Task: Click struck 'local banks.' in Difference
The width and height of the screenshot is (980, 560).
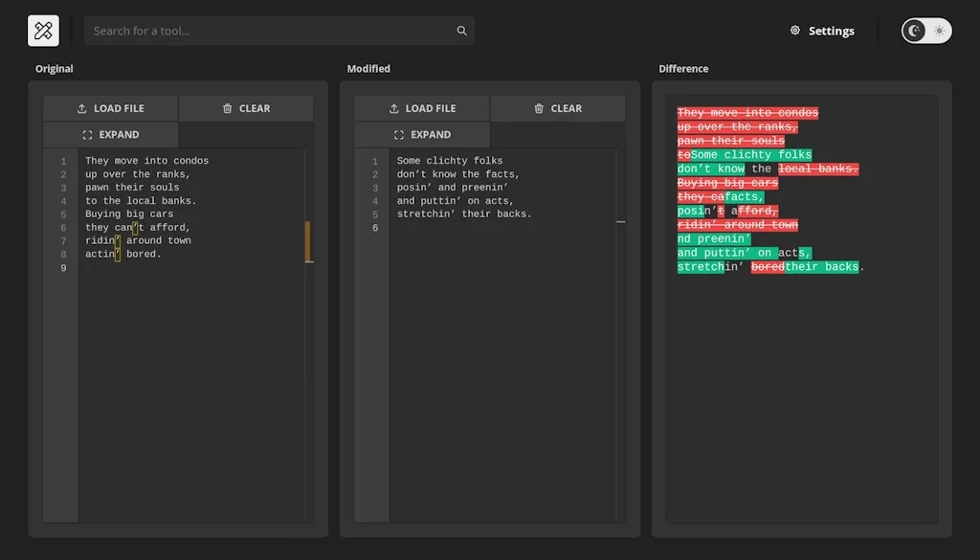Action: coord(818,168)
